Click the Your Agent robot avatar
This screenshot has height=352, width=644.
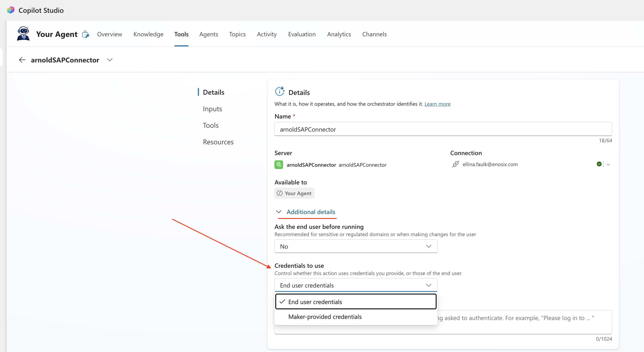23,34
